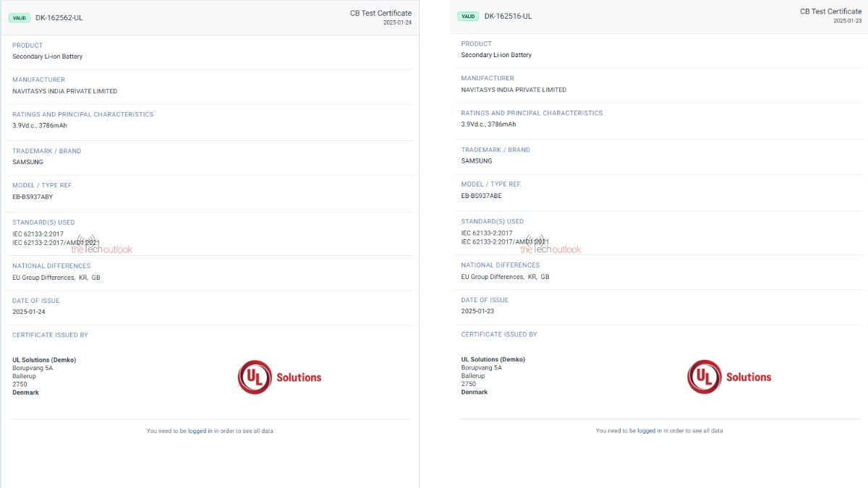This screenshot has width=868, height=488.
Task: Click 'Secondary Li-ion Battery' in DK-162516-UL certificate
Action: (x=497, y=55)
